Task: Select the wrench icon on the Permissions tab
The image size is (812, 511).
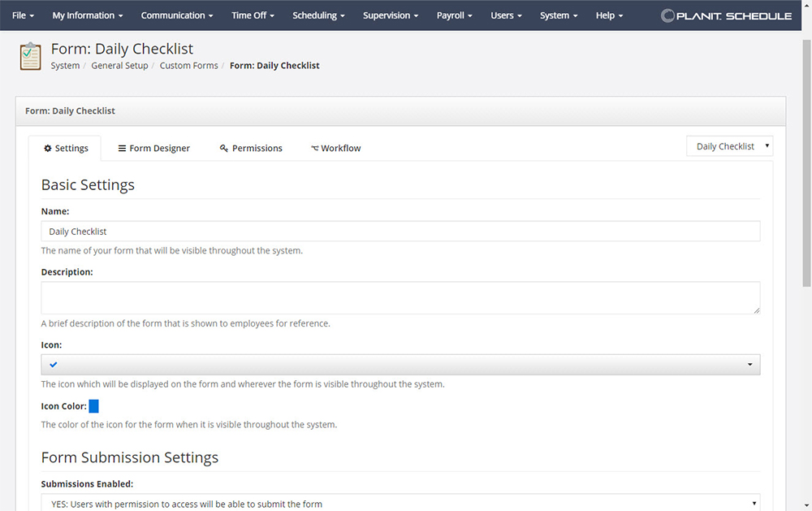Action: (x=222, y=148)
